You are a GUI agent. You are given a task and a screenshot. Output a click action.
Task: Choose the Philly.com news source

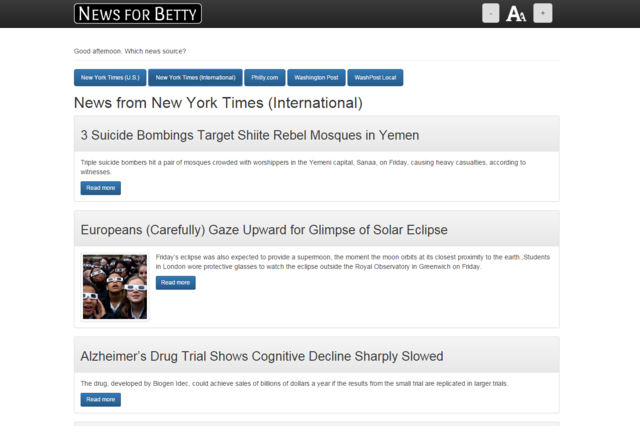pyautogui.click(x=264, y=78)
